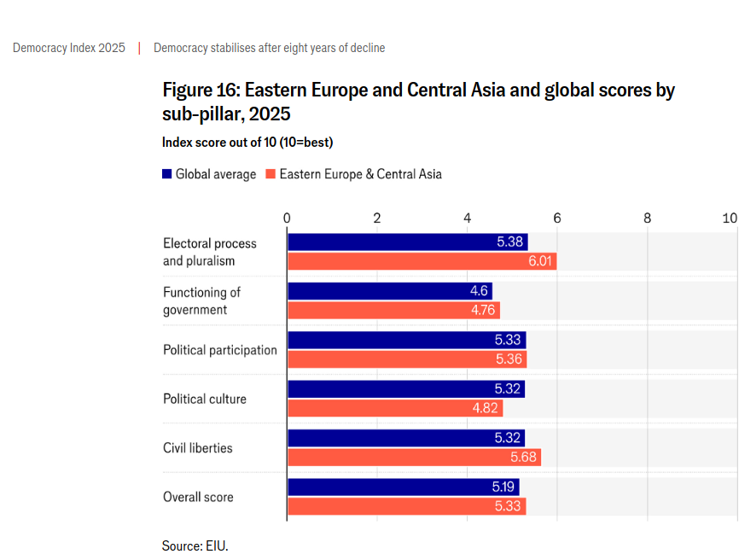739x560 pixels.
Task: Click the 'Democracy stabilises' header subtitle
Action: tap(269, 48)
